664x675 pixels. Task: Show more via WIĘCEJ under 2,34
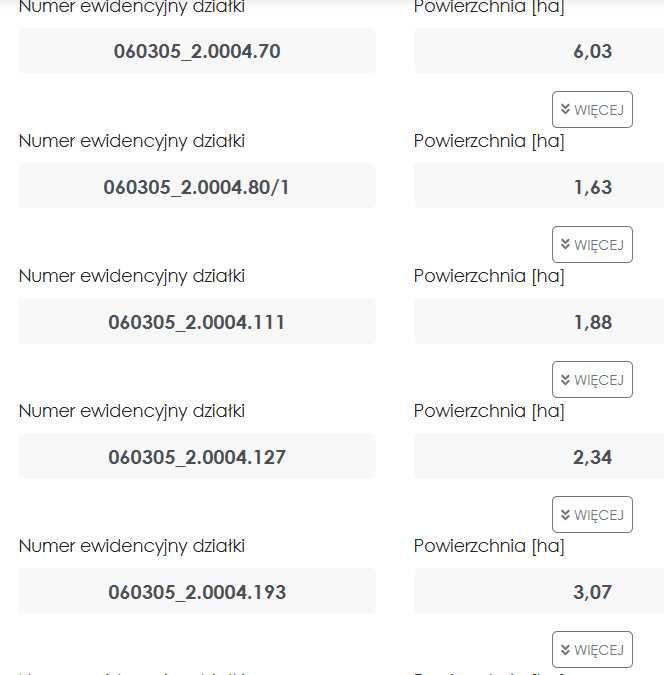592,514
